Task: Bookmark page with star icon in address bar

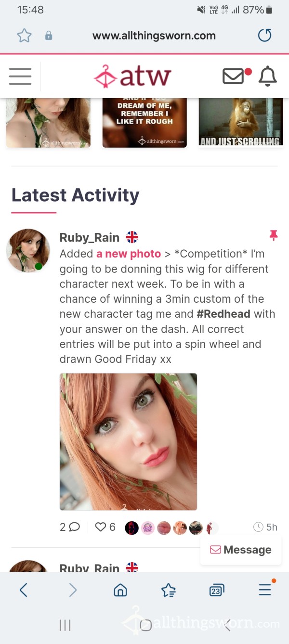Action: pyautogui.click(x=24, y=35)
